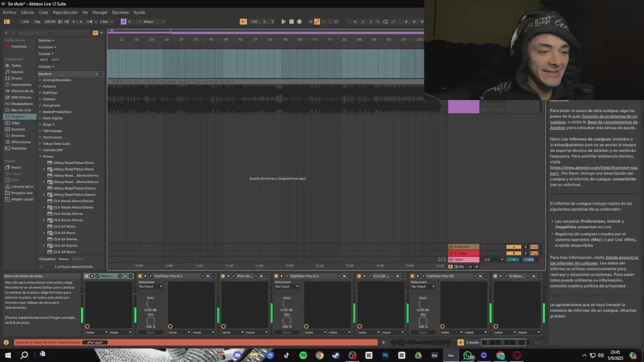Screen dimensions: 644x362
Task: Click the Spotify icon in the taskbar
Action: (303, 355)
